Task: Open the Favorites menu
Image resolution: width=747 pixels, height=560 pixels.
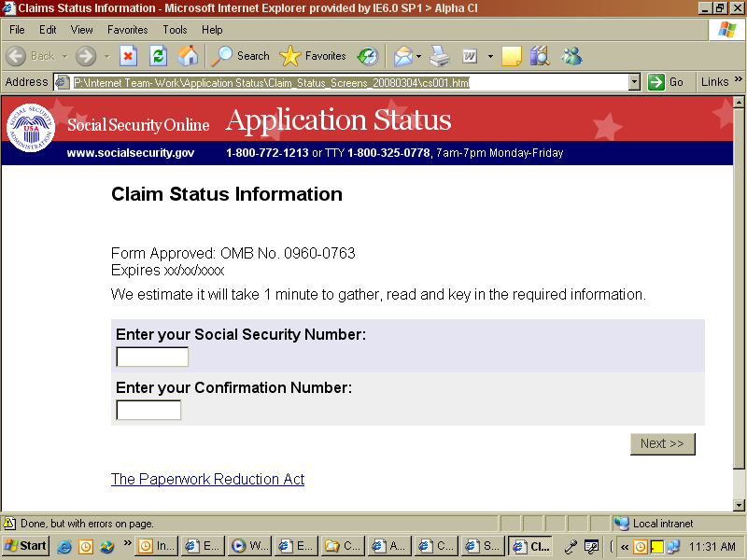Action: (127, 30)
